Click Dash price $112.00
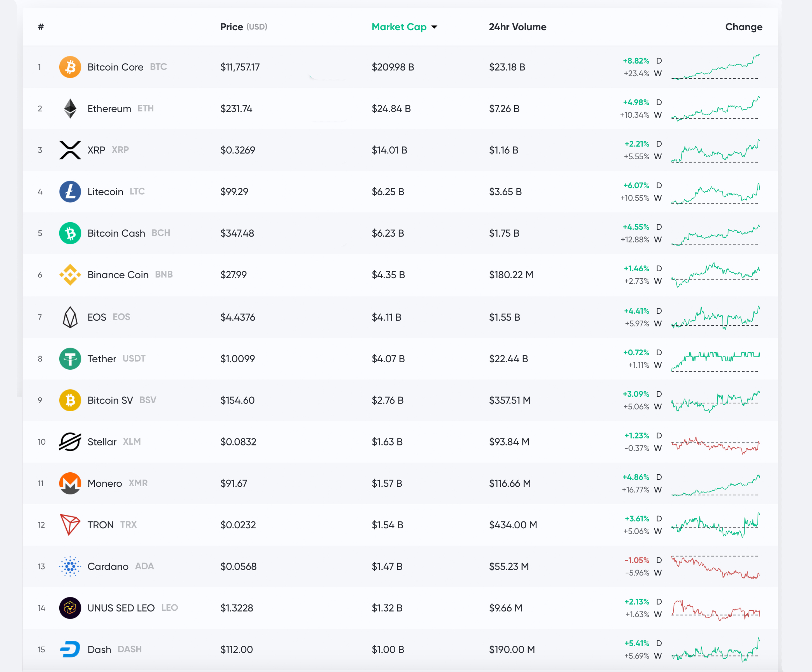The height and width of the screenshot is (672, 812). [237, 650]
